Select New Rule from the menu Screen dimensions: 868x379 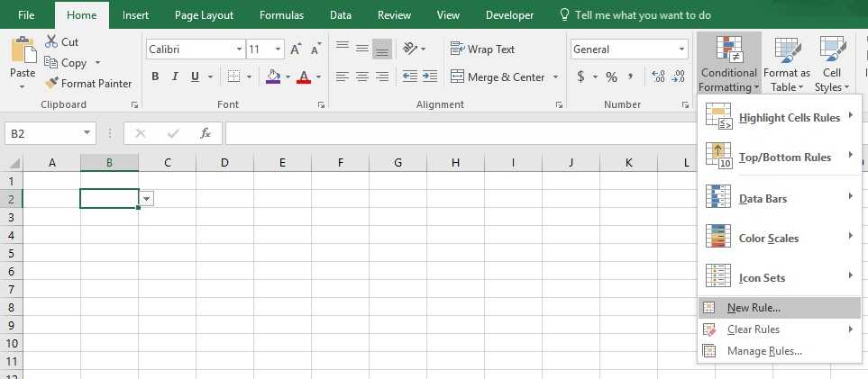pyautogui.click(x=754, y=308)
